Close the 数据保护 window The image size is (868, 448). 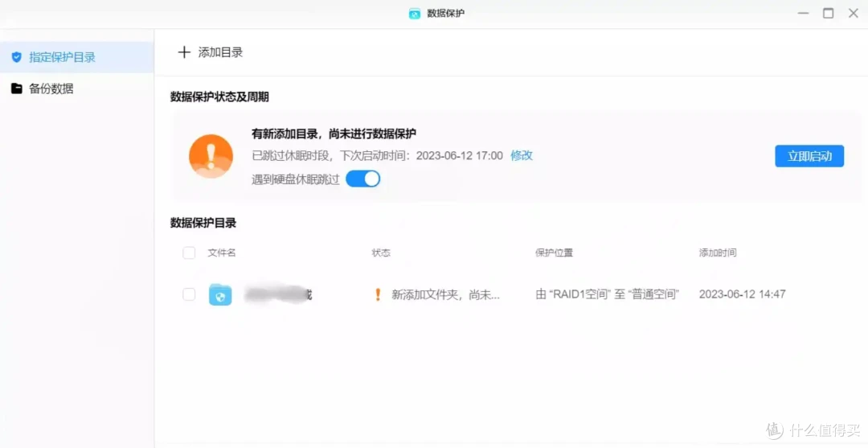pos(854,14)
